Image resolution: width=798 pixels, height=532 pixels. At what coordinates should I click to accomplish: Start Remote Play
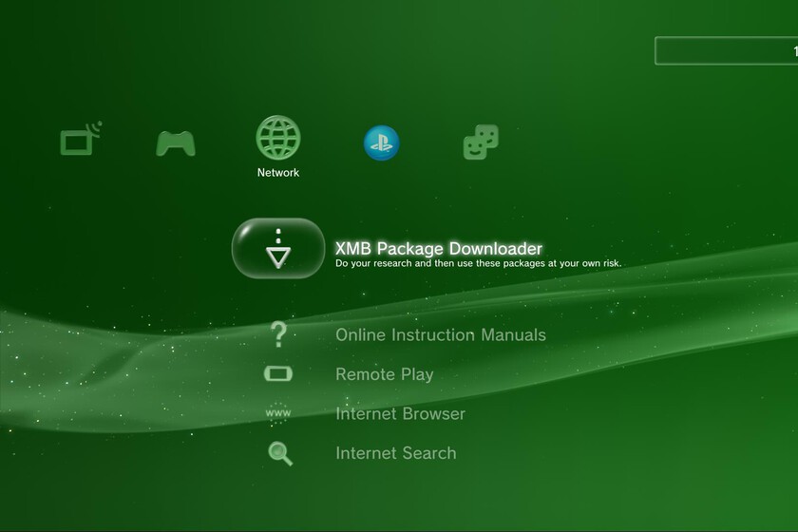pos(385,374)
